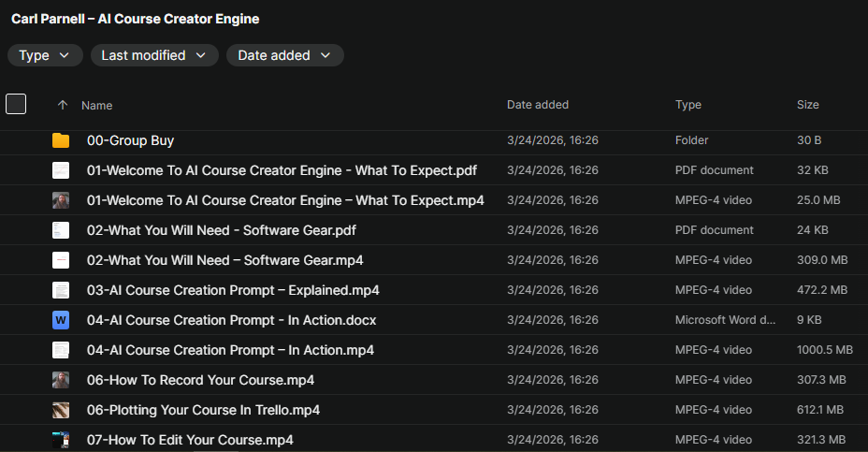Open 01-Welcome To AI Course Creator Engine PDF
Image resolution: width=868 pixels, height=452 pixels.
(282, 170)
